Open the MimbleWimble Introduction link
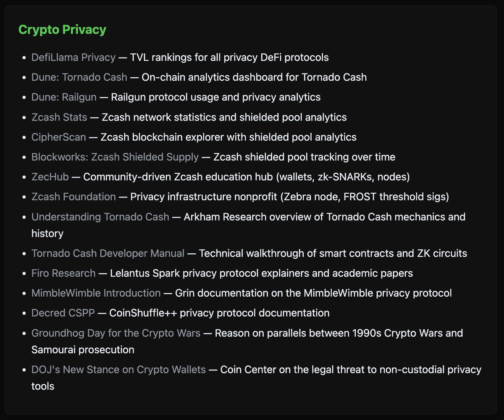504x420 pixels. point(96,293)
